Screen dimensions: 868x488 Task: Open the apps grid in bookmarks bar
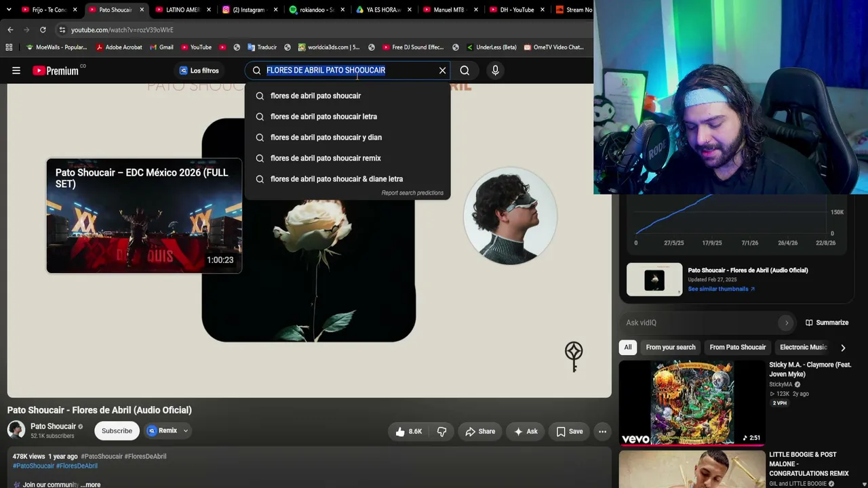(9, 47)
